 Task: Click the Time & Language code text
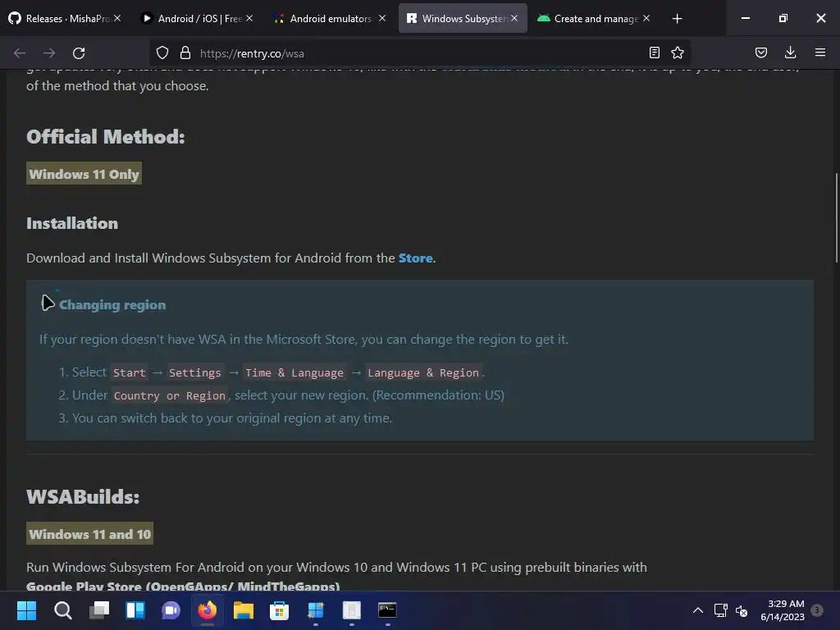294,373
